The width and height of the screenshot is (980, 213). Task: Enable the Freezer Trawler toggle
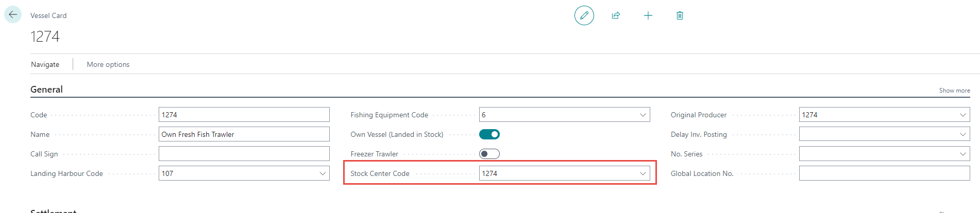tap(489, 154)
